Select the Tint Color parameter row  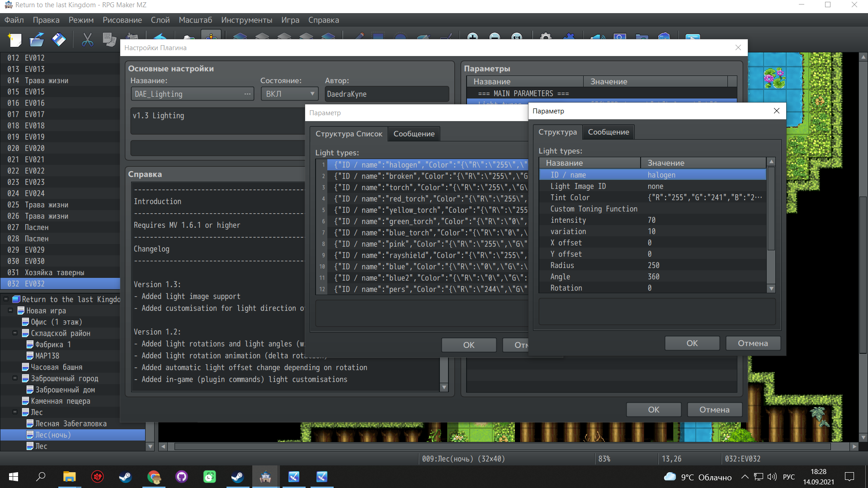click(x=653, y=197)
